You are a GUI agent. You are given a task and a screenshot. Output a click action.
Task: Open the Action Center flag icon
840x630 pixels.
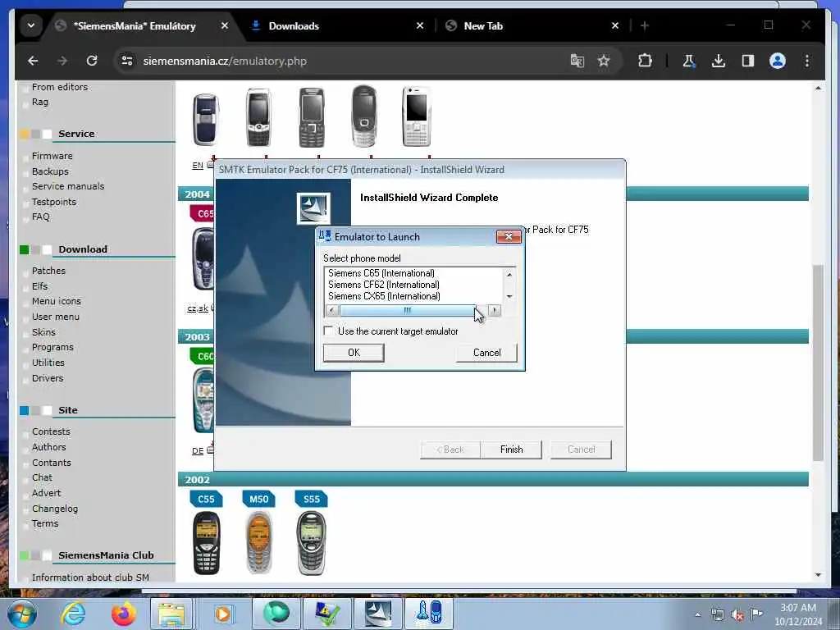coord(756,614)
